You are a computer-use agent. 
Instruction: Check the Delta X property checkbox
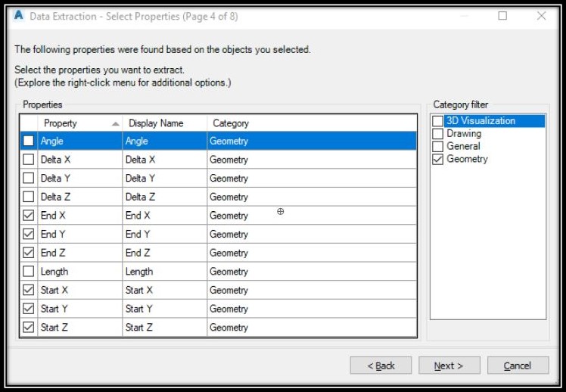click(29, 159)
